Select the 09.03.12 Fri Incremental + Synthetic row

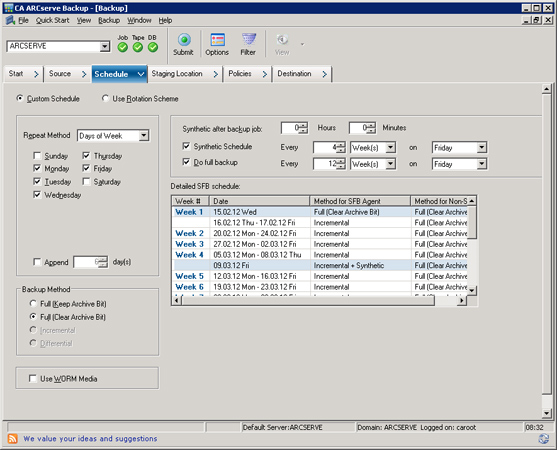(x=320, y=265)
